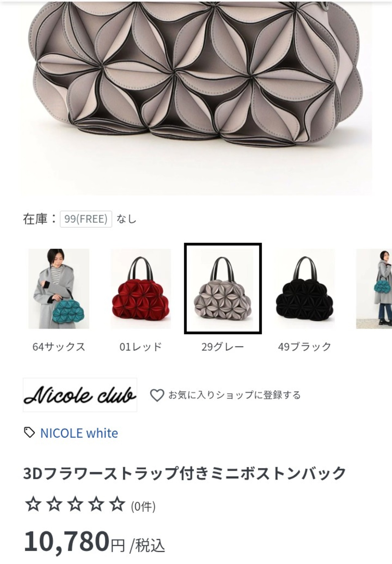Select the 29グレー gray bag thumbnail
Image resolution: width=392 pixels, height=564 pixels.
pyautogui.click(x=223, y=289)
